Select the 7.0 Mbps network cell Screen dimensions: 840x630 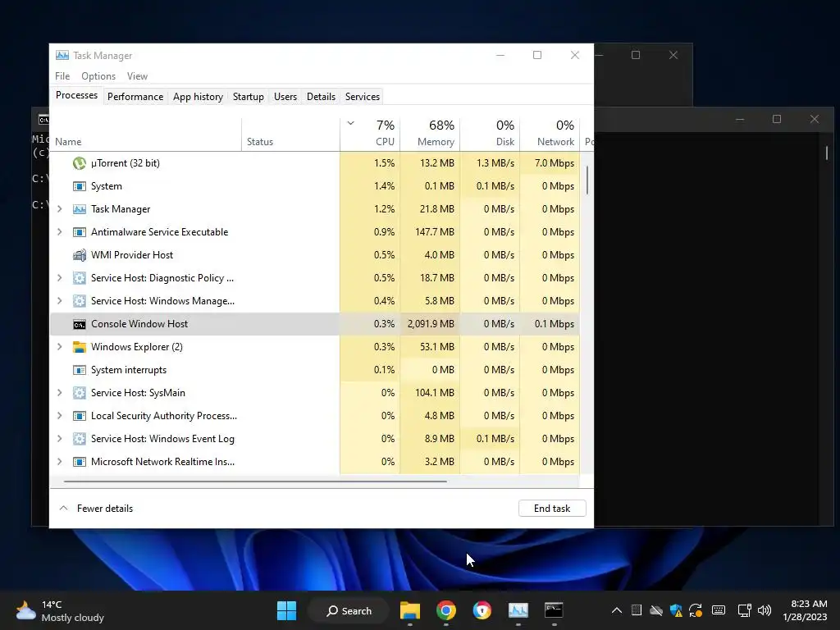pos(550,163)
